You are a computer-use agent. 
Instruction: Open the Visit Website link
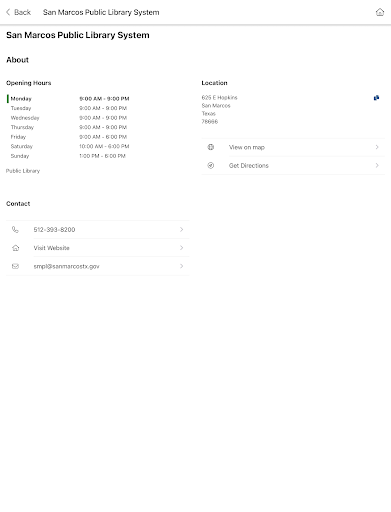click(x=51, y=248)
